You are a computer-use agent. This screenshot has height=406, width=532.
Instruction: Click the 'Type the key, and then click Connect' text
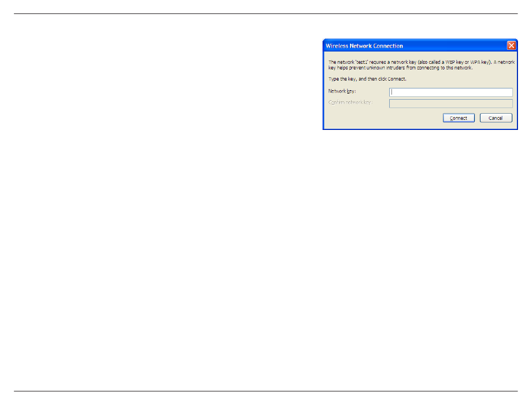(x=367, y=79)
